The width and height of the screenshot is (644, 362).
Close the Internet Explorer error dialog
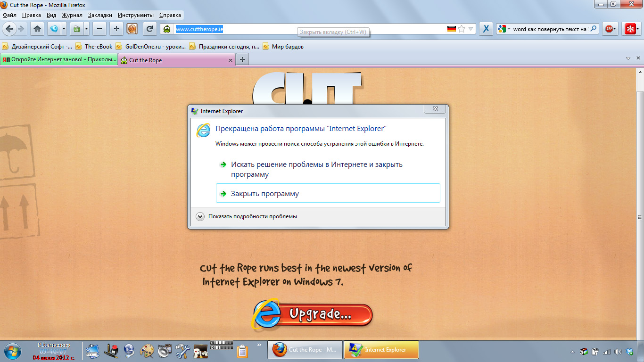point(435,110)
